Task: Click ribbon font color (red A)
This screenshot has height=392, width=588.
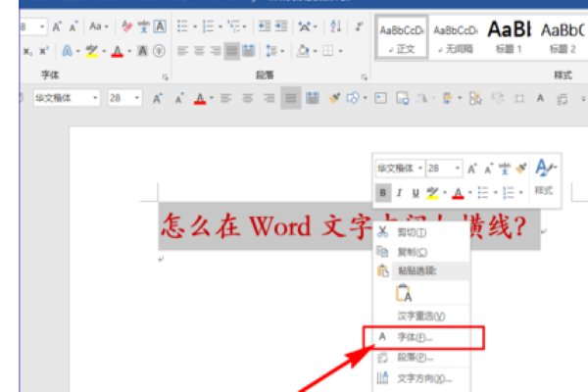Action: click(118, 51)
